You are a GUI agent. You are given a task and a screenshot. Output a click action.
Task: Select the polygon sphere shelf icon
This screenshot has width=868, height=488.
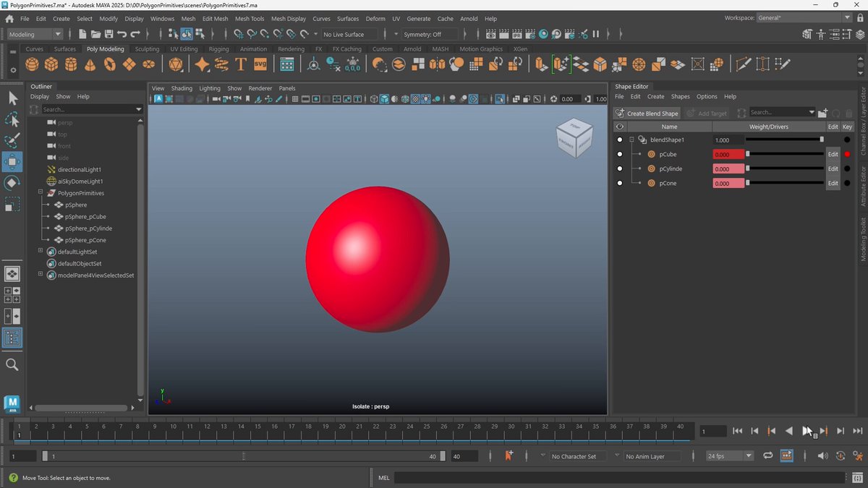32,64
